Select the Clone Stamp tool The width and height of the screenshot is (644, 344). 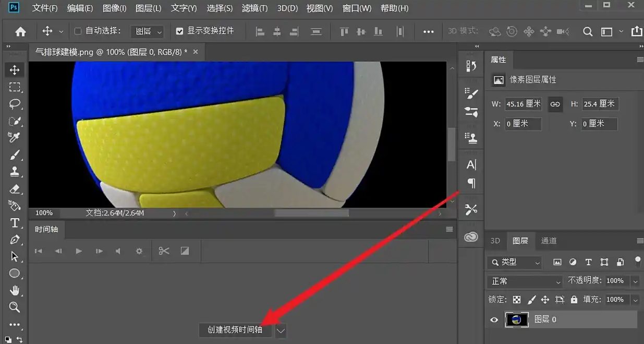click(15, 171)
